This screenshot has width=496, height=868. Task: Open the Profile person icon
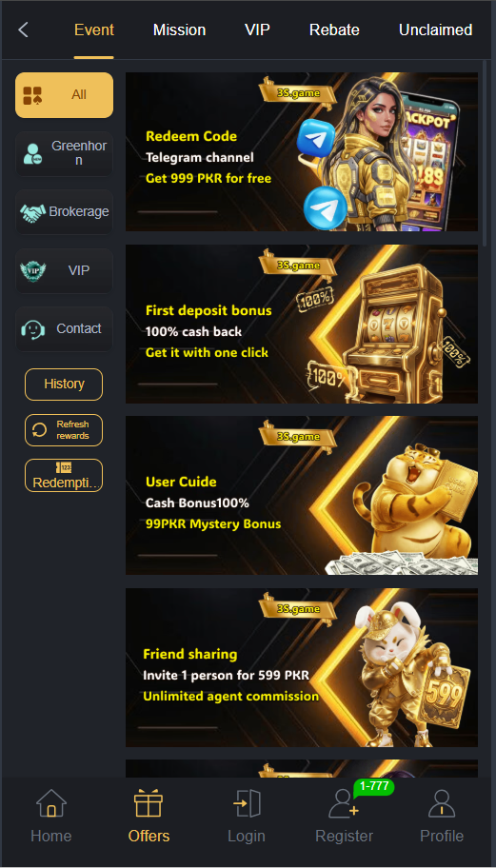[442, 803]
